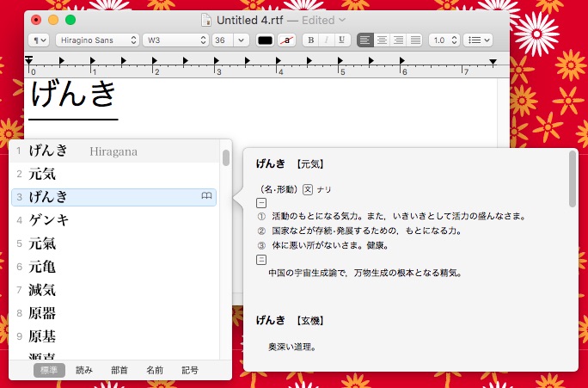
Task: Expand the font size dropdown arrow
Action: (x=241, y=40)
